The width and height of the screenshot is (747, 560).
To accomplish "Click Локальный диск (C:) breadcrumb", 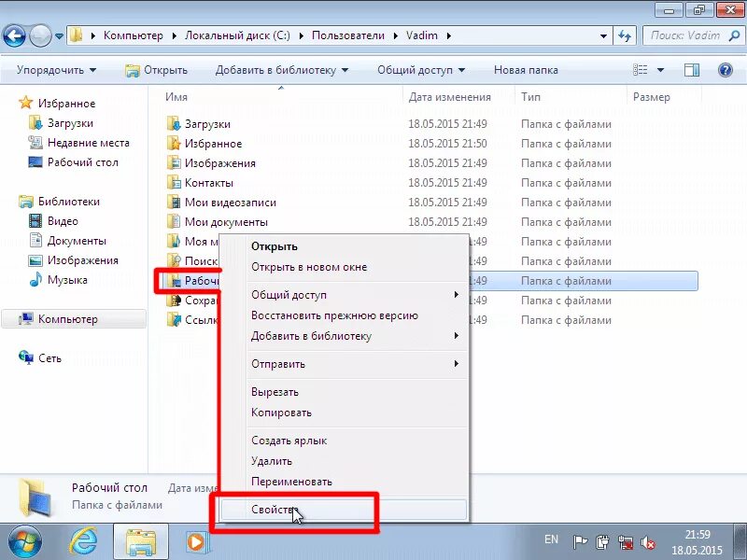I will [237, 35].
